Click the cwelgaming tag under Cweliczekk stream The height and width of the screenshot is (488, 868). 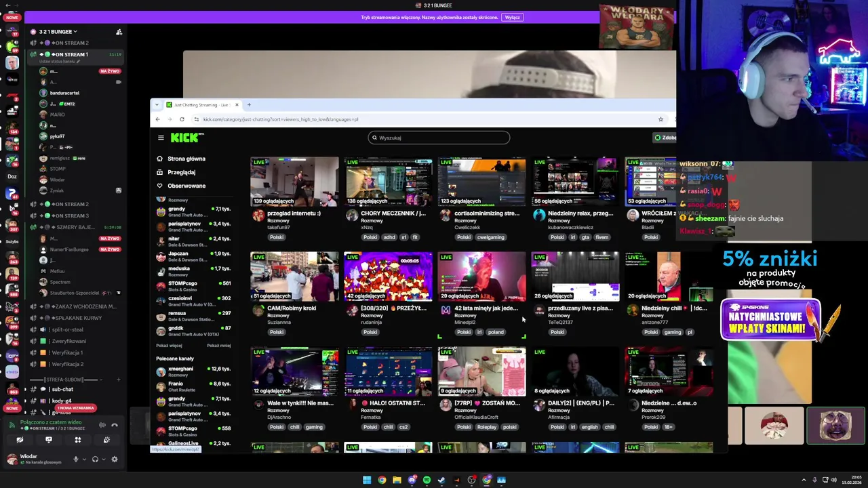click(x=490, y=237)
